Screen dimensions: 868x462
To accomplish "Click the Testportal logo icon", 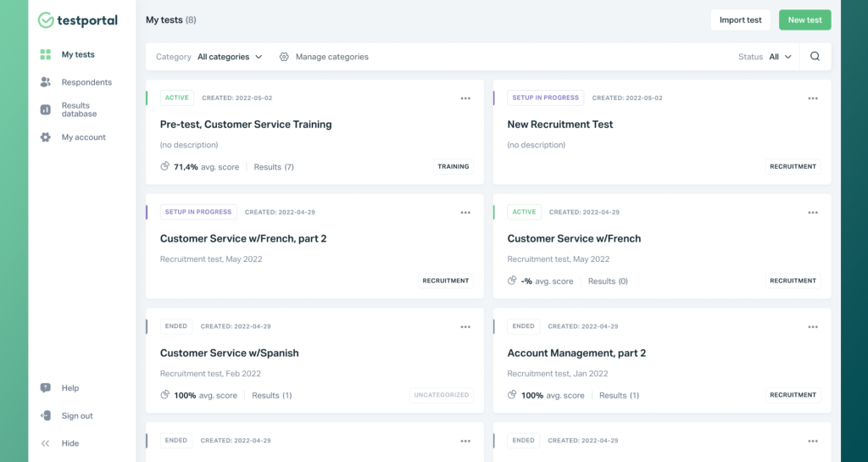I will (x=46, y=20).
